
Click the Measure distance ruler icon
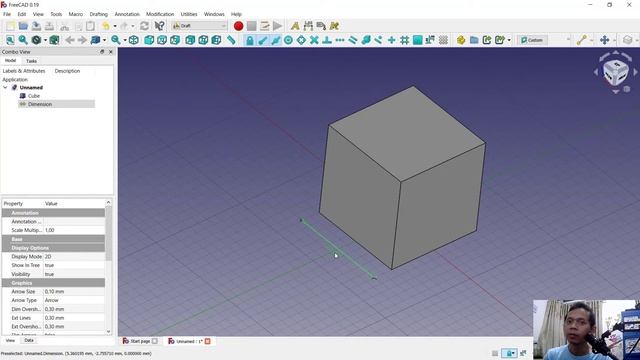[x=231, y=40]
